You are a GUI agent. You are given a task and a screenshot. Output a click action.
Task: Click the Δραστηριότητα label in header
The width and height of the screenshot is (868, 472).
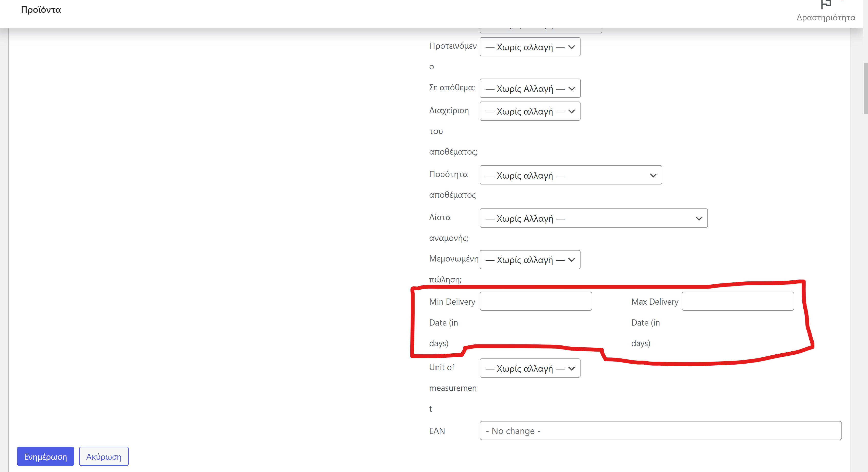pyautogui.click(x=826, y=18)
